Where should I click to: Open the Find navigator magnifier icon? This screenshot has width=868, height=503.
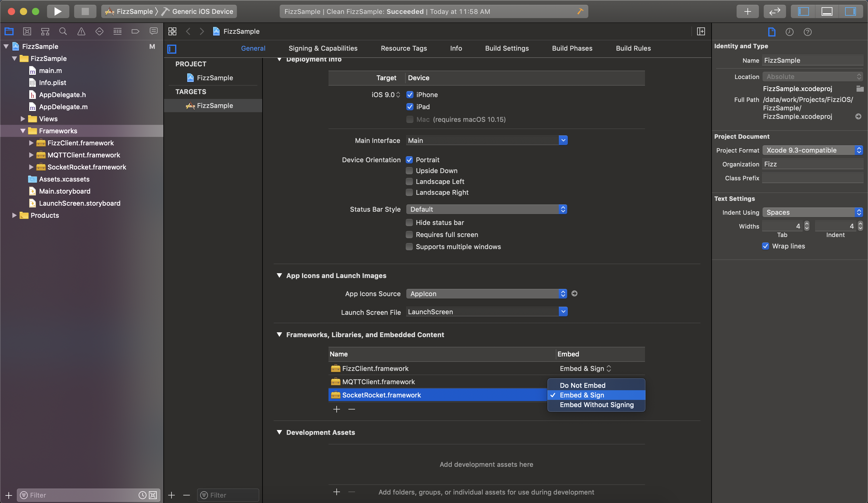point(63,31)
